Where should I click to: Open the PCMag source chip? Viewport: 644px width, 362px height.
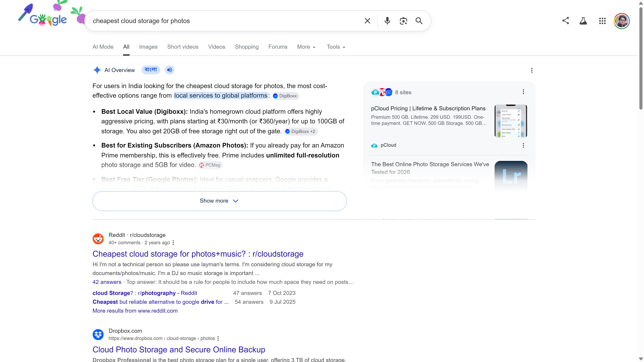pos(210,165)
